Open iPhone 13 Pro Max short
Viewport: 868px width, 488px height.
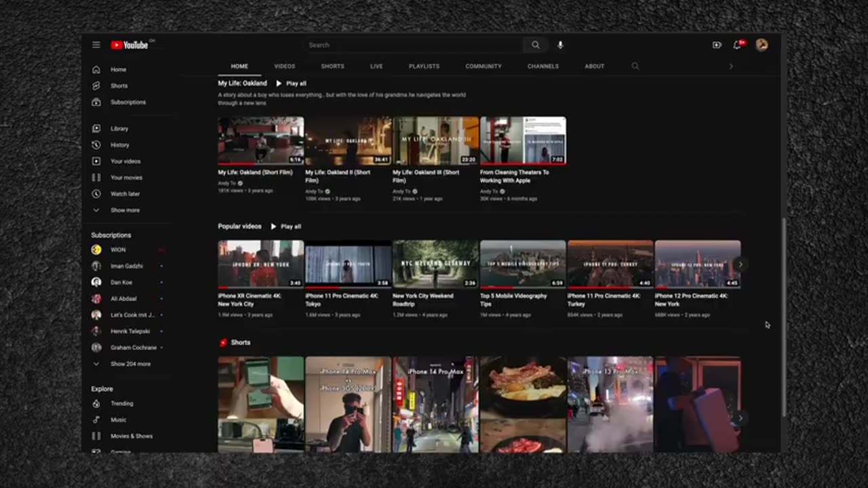(610, 405)
